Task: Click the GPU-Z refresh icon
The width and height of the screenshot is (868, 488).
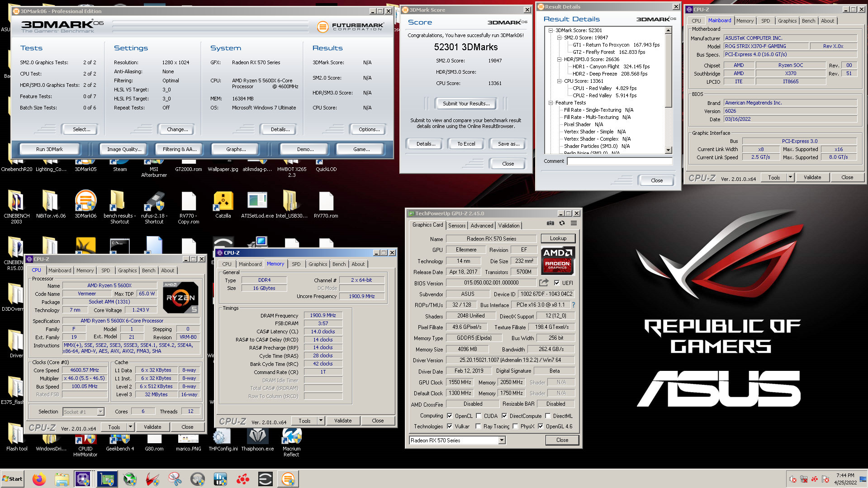Action: (x=562, y=223)
